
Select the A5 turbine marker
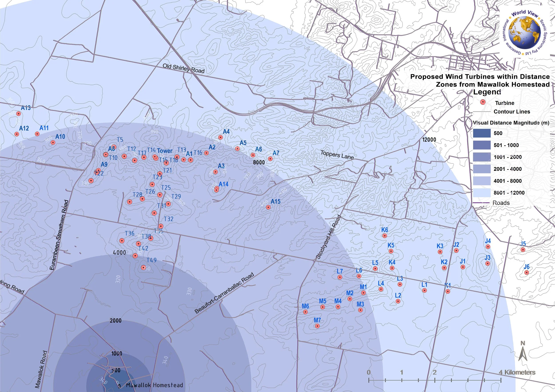(237, 149)
